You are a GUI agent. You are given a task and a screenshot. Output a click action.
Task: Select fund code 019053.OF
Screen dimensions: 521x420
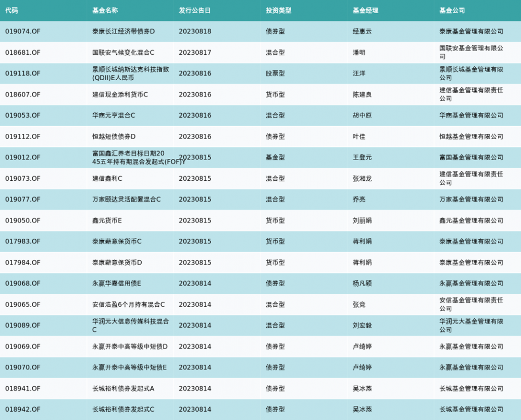coord(22,115)
